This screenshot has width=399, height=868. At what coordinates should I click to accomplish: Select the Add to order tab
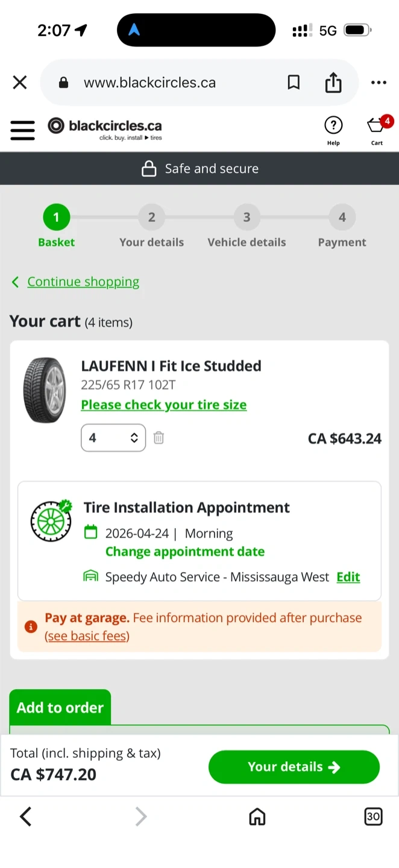coord(60,707)
